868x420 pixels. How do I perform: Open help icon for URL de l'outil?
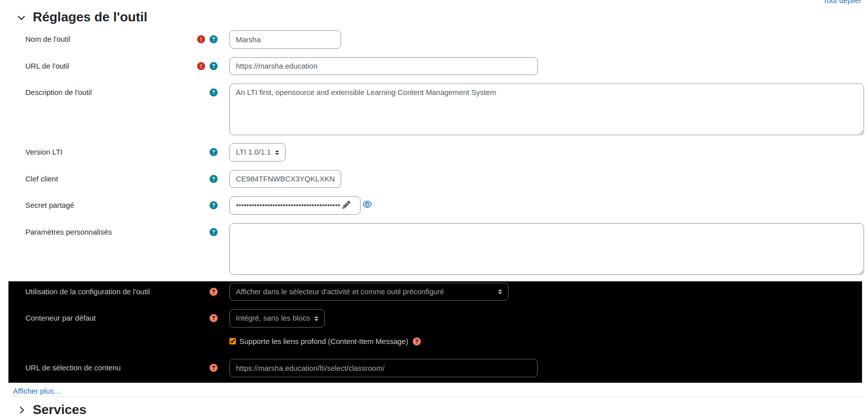point(214,66)
